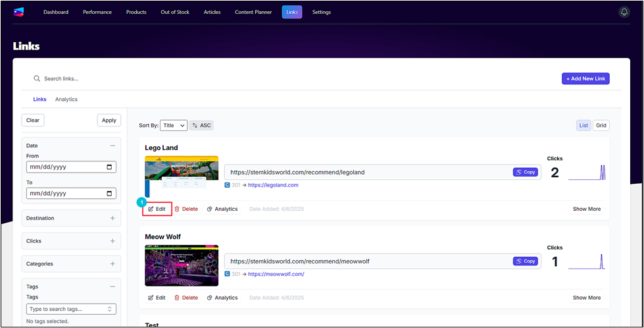The height and width of the screenshot is (328, 644).
Task: Open calendar picker on To date field
Action: (x=109, y=194)
